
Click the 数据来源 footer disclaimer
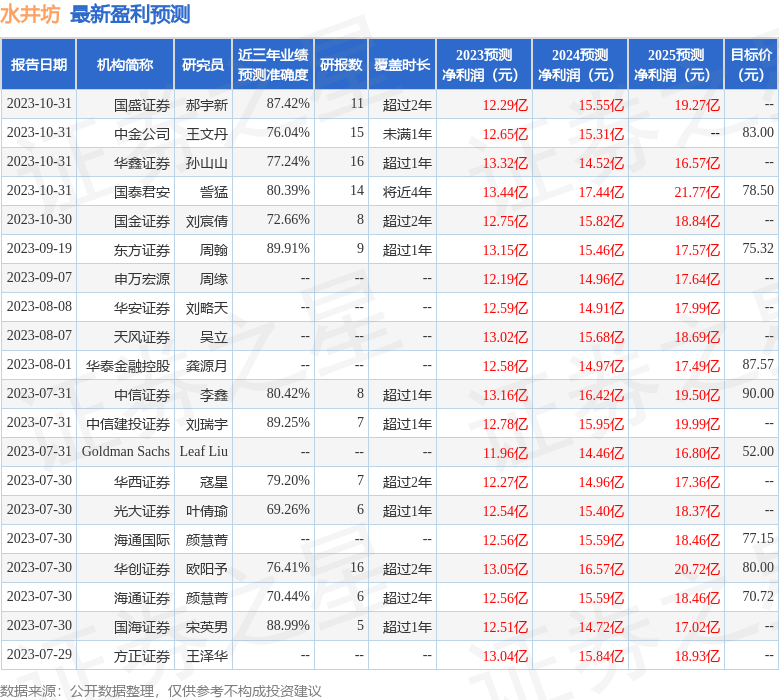tap(160, 691)
